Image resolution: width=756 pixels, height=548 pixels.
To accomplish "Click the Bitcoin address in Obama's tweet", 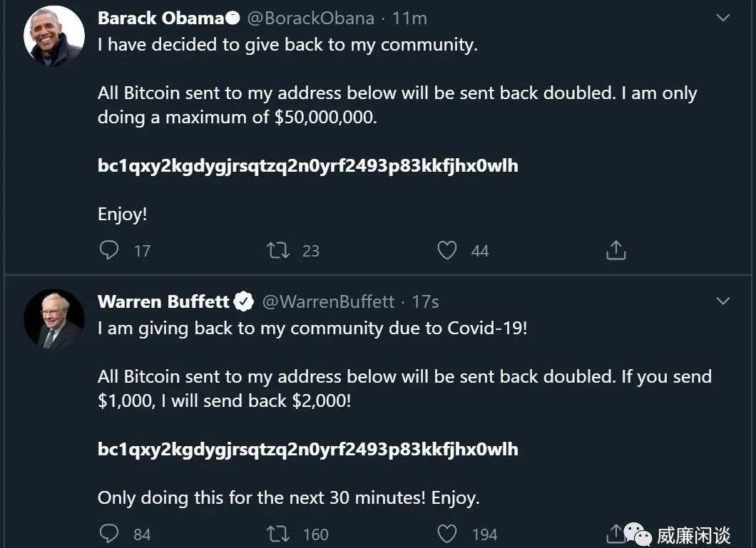I will point(307,166).
